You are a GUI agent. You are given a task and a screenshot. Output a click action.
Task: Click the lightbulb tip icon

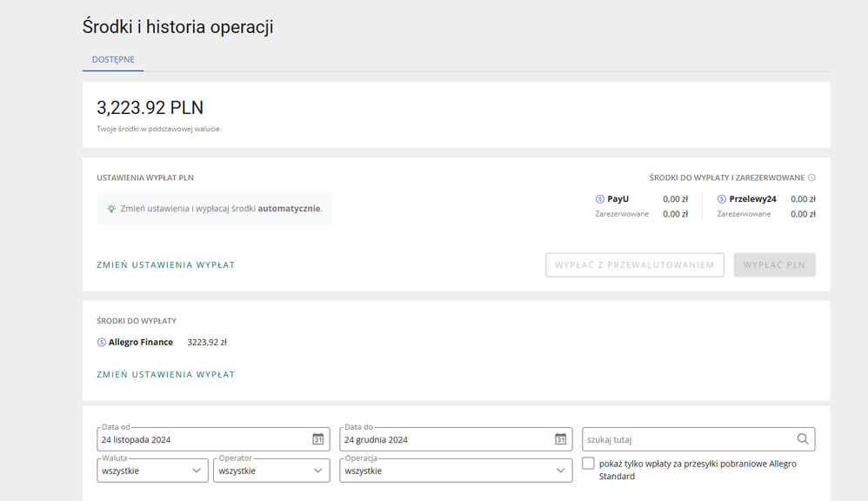coord(110,209)
